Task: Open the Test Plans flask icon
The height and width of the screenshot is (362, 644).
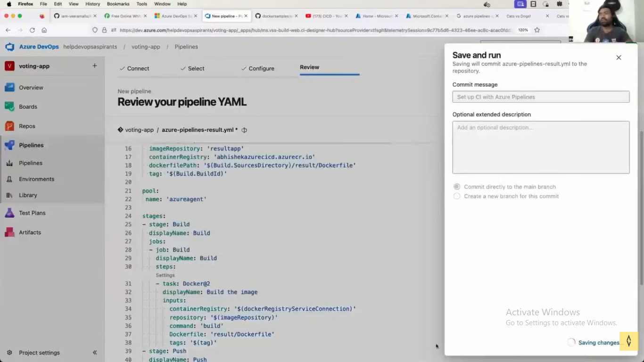Action: pos(9,213)
